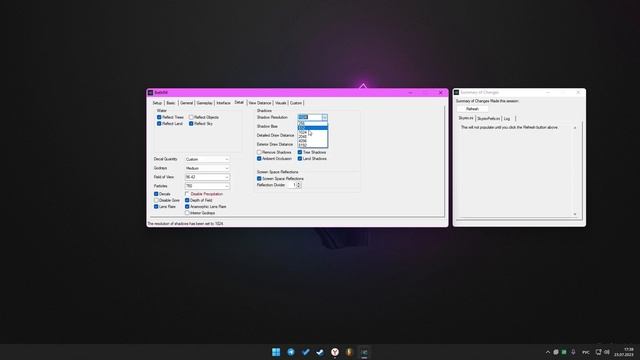Open the Field of View dropdown
640x360 pixels.
click(207, 177)
